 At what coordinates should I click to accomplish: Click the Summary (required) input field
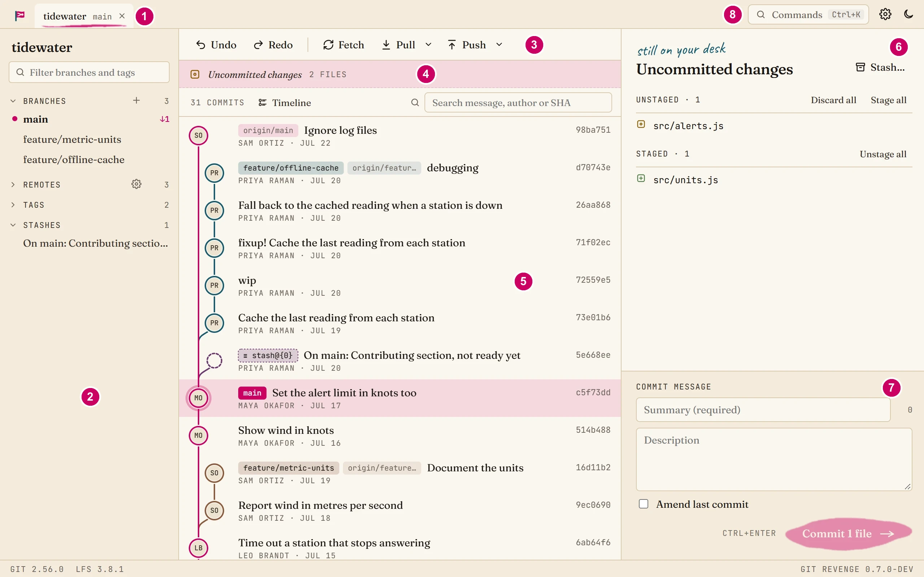pos(763,410)
